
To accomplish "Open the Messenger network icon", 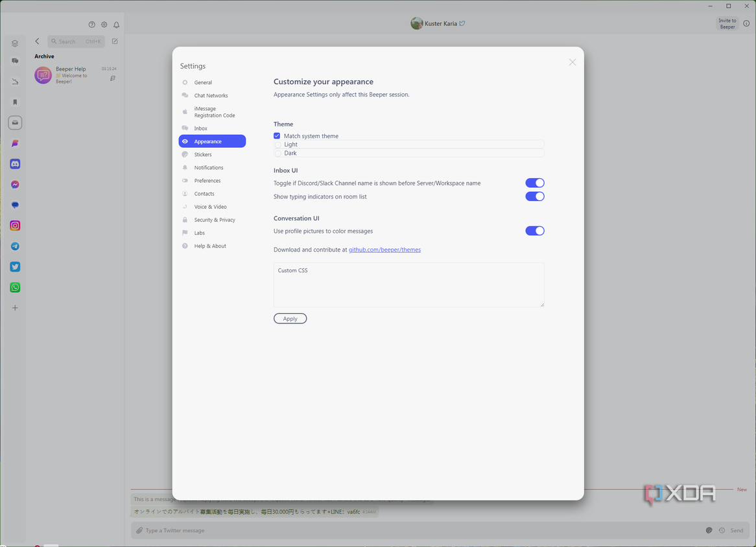I will (15, 185).
